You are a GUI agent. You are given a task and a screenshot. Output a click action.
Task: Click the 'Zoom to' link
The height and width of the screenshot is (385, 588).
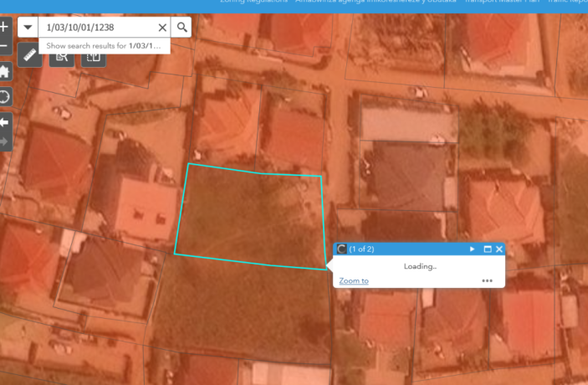pyautogui.click(x=354, y=280)
